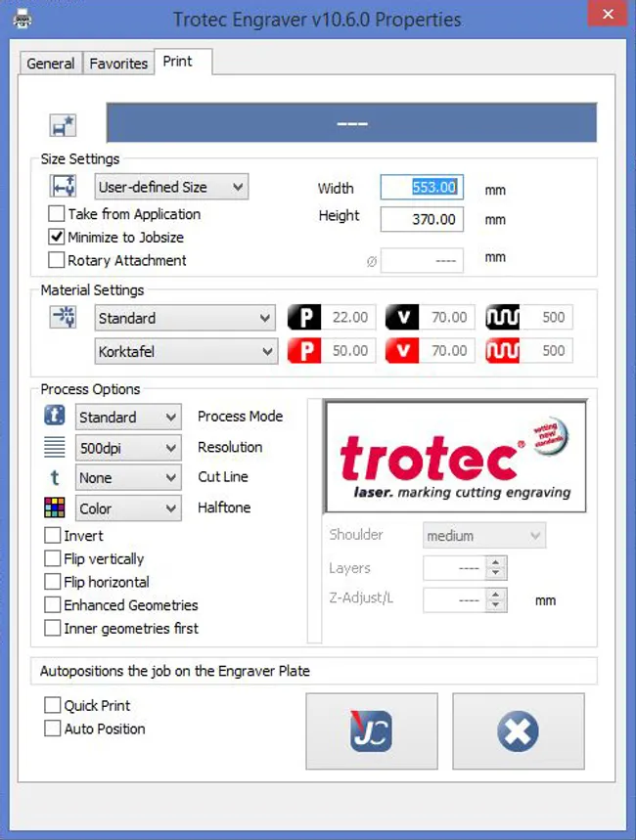
Task: Open the Cut Line None dropdown
Action: pos(128,477)
